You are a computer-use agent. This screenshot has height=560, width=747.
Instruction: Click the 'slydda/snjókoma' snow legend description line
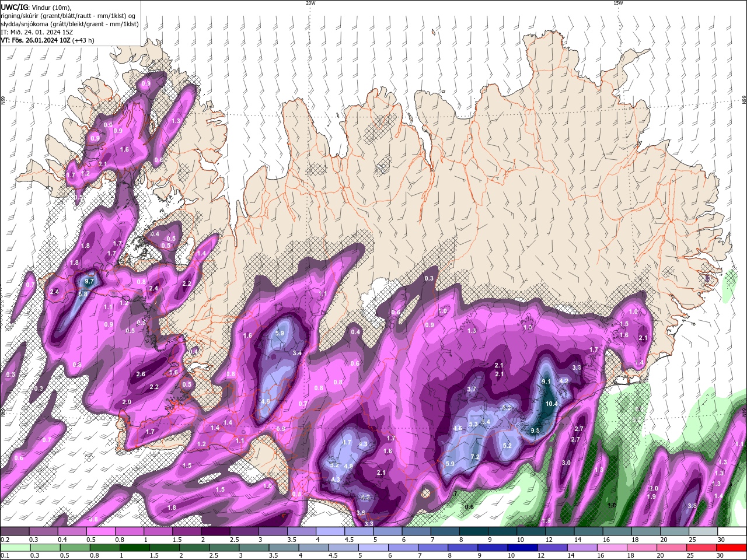coord(69,24)
